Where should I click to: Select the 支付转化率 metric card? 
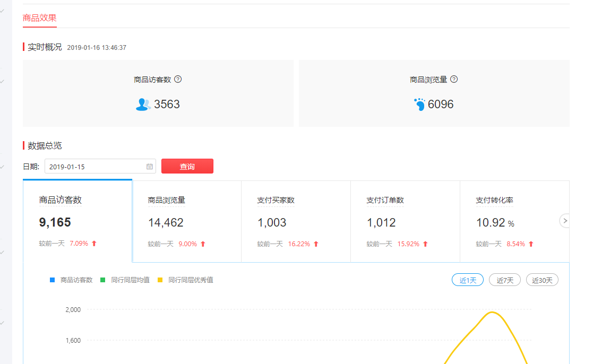515,221
